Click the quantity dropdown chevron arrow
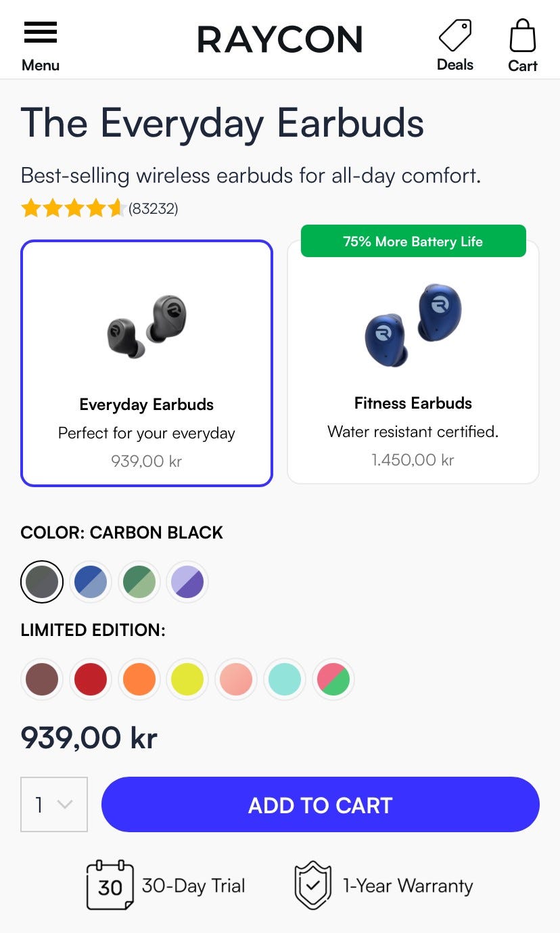560x933 pixels. [x=65, y=804]
